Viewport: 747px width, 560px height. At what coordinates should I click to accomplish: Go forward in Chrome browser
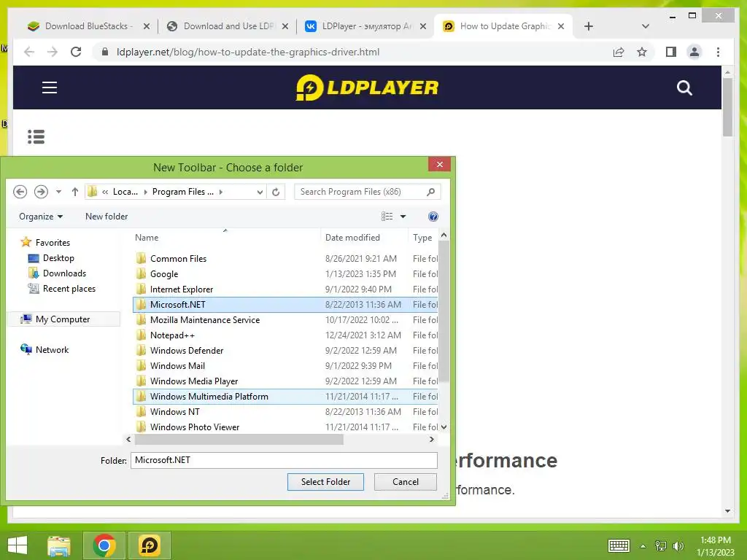tap(53, 52)
